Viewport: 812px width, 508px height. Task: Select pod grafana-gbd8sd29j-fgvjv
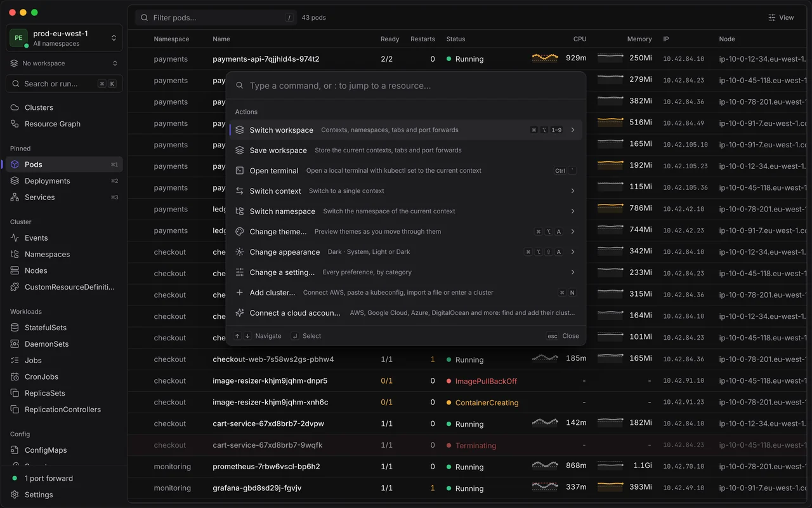[x=257, y=488]
